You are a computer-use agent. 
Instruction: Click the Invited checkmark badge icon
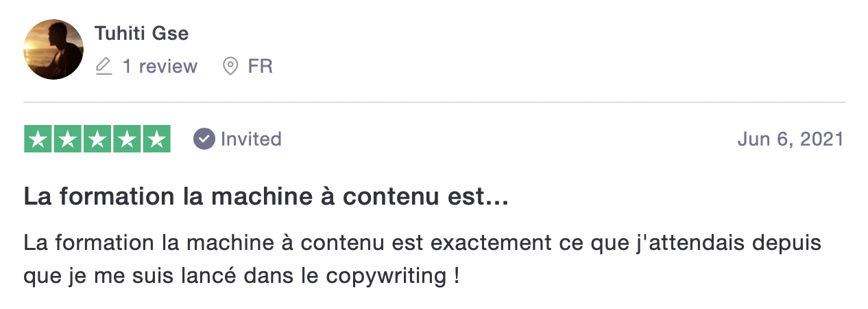204,139
